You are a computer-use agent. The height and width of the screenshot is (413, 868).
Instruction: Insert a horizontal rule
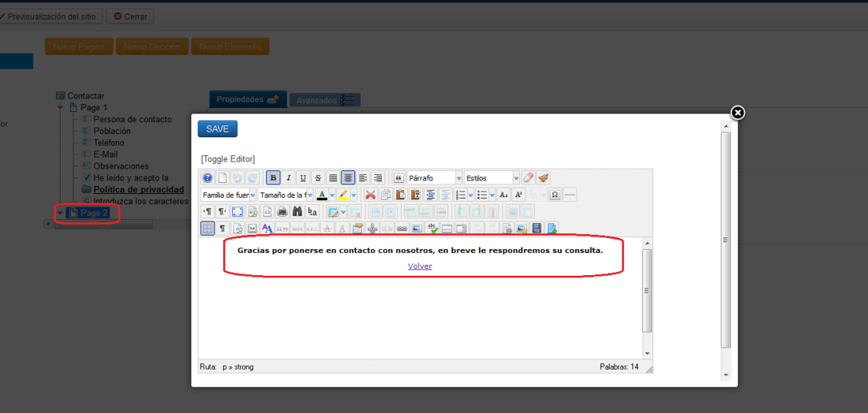570,195
